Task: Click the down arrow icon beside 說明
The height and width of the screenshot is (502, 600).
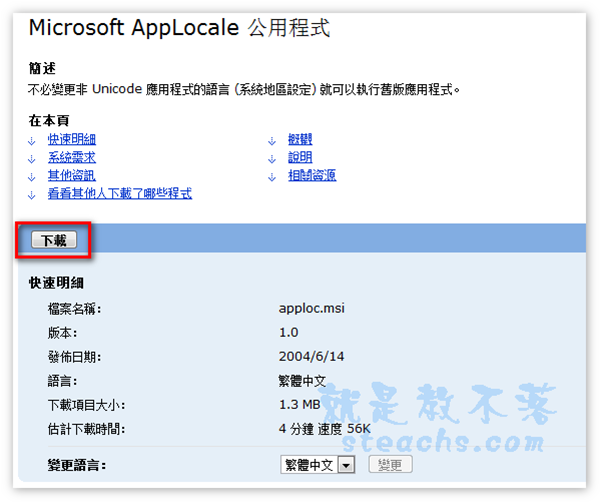Action: [272, 159]
